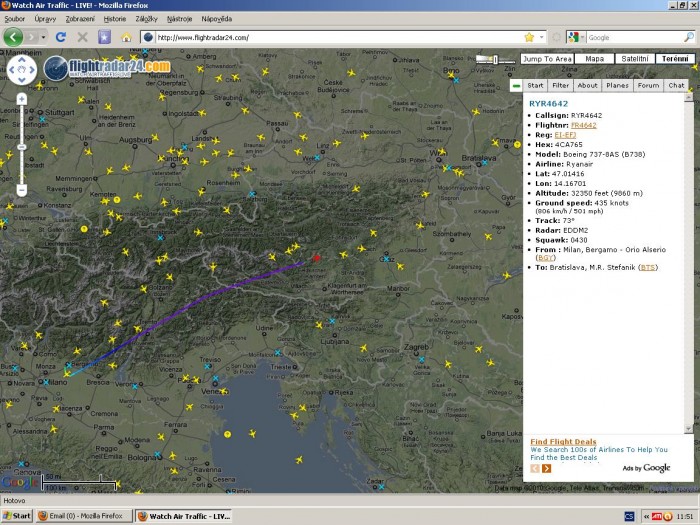Open the Zobrazení menu

pos(80,19)
